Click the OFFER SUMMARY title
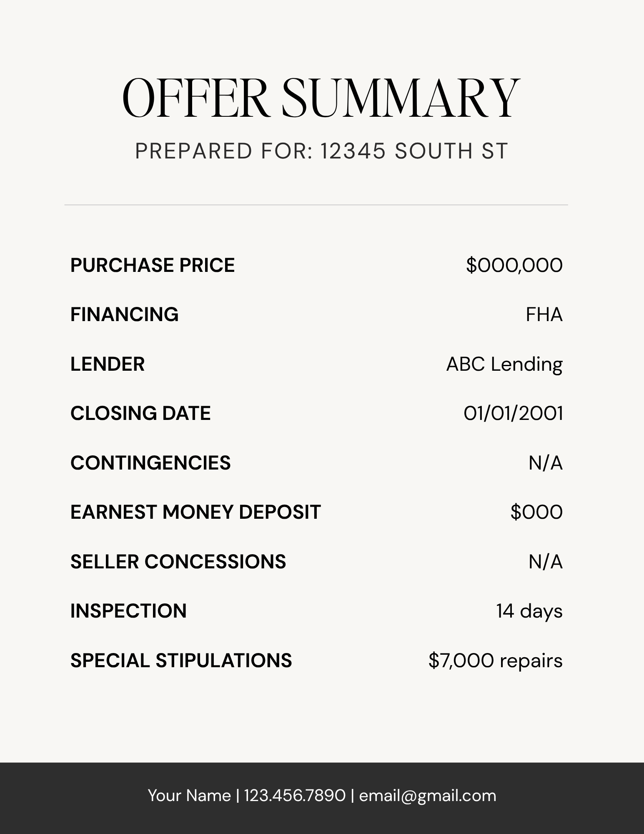The height and width of the screenshot is (834, 644). [321, 98]
